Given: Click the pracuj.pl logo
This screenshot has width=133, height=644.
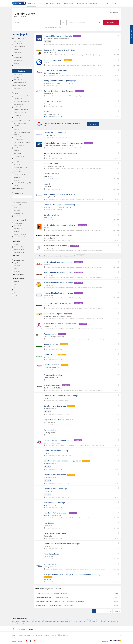Looking at the screenshot, I should tap(19, 3).
